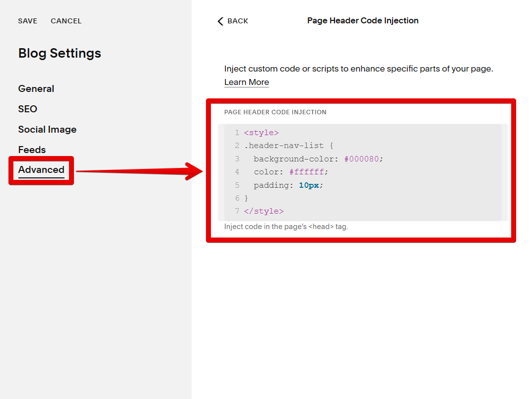Click the BACK text label
The height and width of the screenshot is (399, 532).
point(238,21)
